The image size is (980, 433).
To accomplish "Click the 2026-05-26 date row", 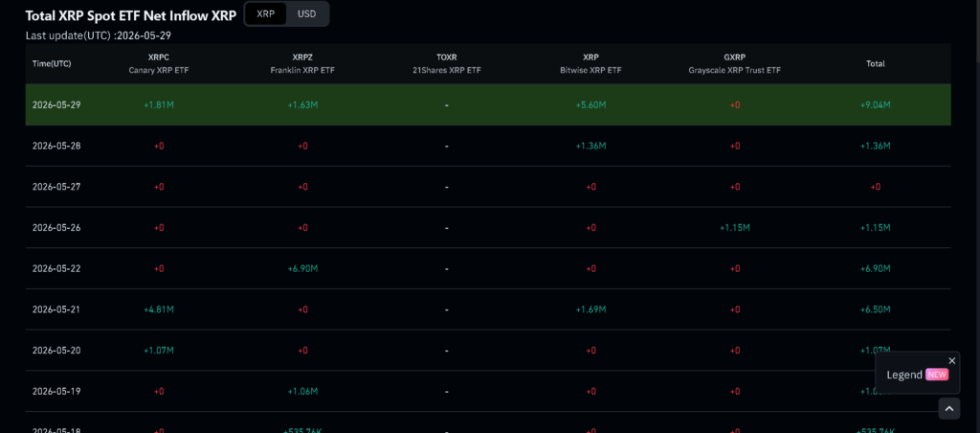I will [x=488, y=228].
